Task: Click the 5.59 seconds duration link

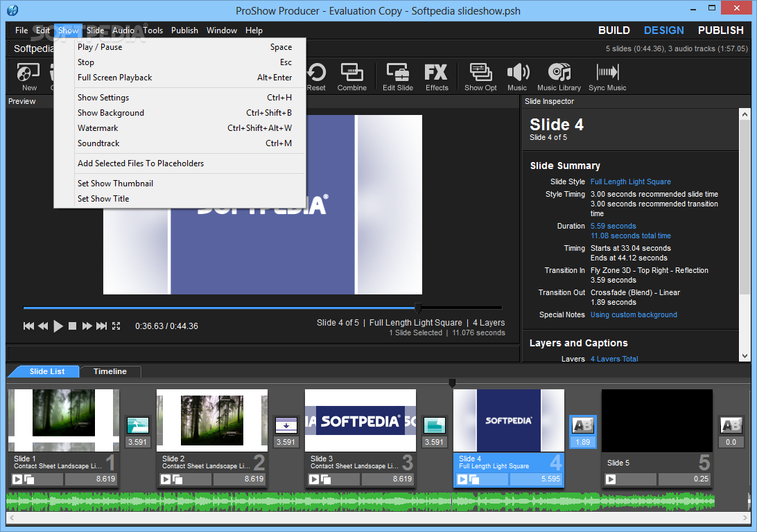Action: 613,227
